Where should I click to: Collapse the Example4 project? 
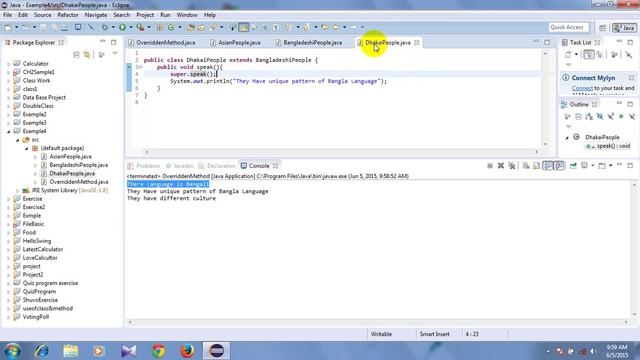coord(9,131)
